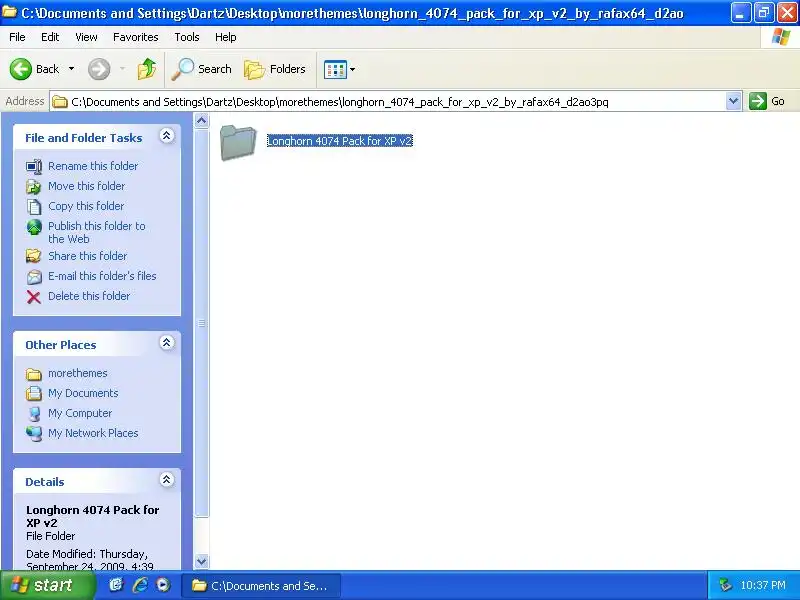The width and height of the screenshot is (800, 600).
Task: Click the 10:37 PM tray clock
Action: pyautogui.click(x=763, y=585)
